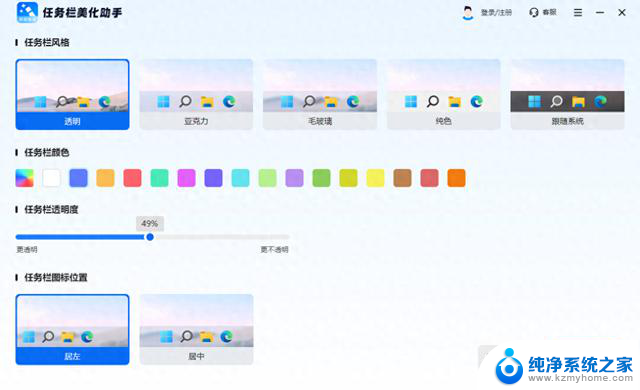Pick the white color swatch
Viewport: 640px width, 390px height.
(x=51, y=178)
